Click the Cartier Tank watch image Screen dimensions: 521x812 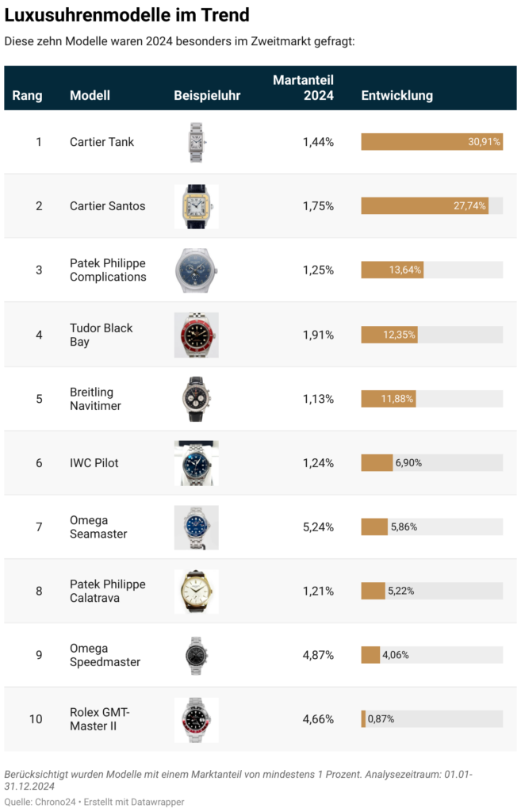click(197, 143)
